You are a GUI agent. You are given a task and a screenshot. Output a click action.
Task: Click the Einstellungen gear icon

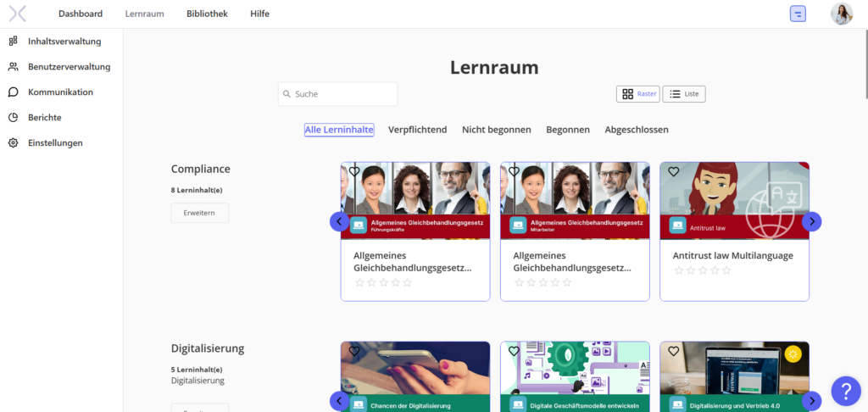(x=14, y=143)
